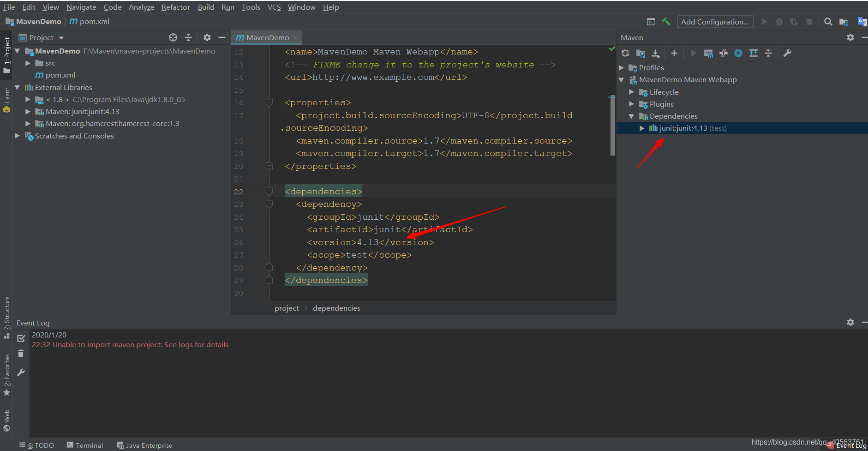The height and width of the screenshot is (451, 868).
Task: Click the editor vertical scrollbar thumb
Action: tap(612, 126)
